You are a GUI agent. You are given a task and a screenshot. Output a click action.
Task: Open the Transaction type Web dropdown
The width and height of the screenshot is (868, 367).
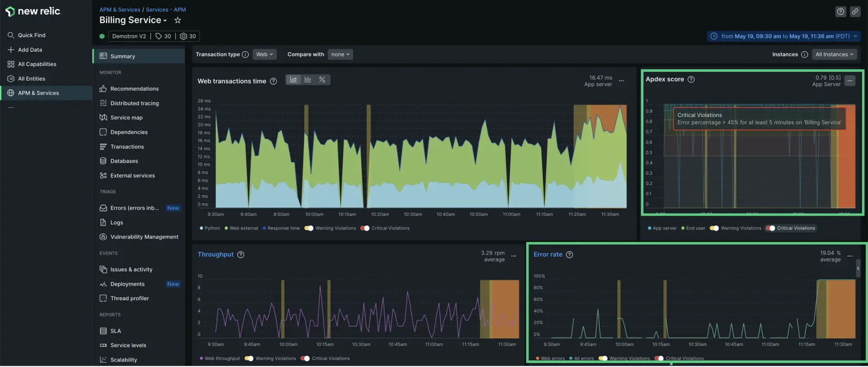click(x=264, y=54)
